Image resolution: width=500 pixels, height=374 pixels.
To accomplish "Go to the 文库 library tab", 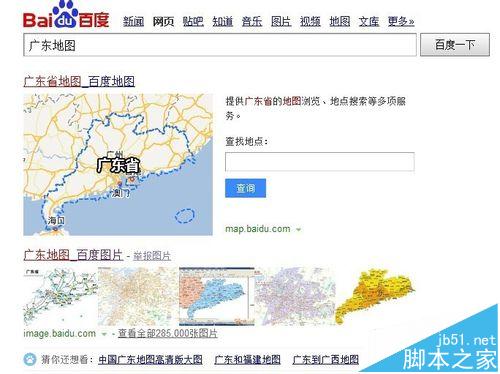I will pyautogui.click(x=369, y=22).
